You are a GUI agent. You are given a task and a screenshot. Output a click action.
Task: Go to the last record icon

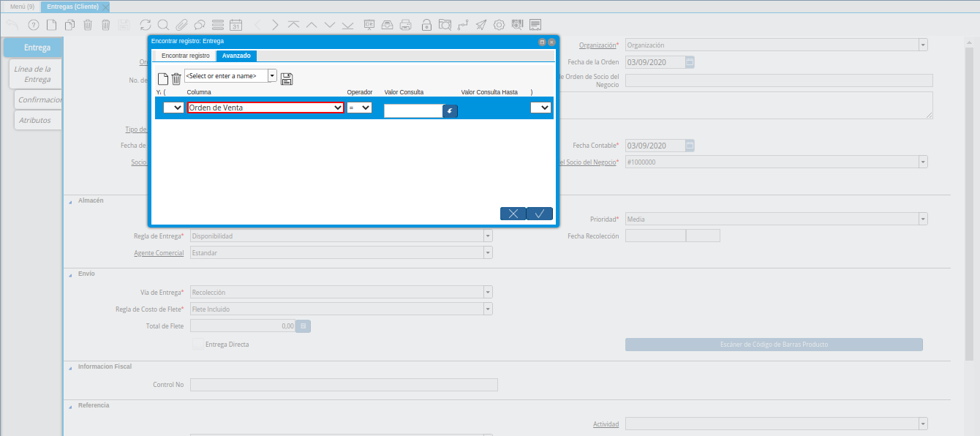[348, 25]
